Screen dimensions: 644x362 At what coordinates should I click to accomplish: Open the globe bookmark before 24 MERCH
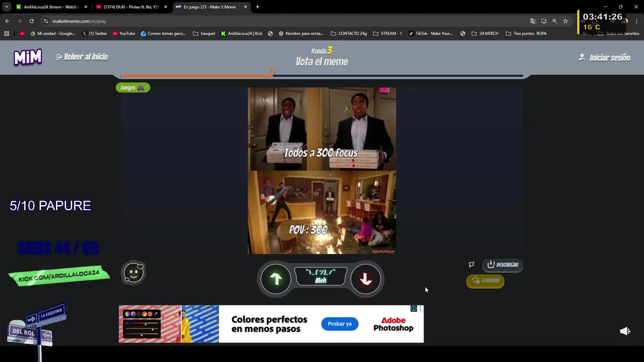point(463,34)
